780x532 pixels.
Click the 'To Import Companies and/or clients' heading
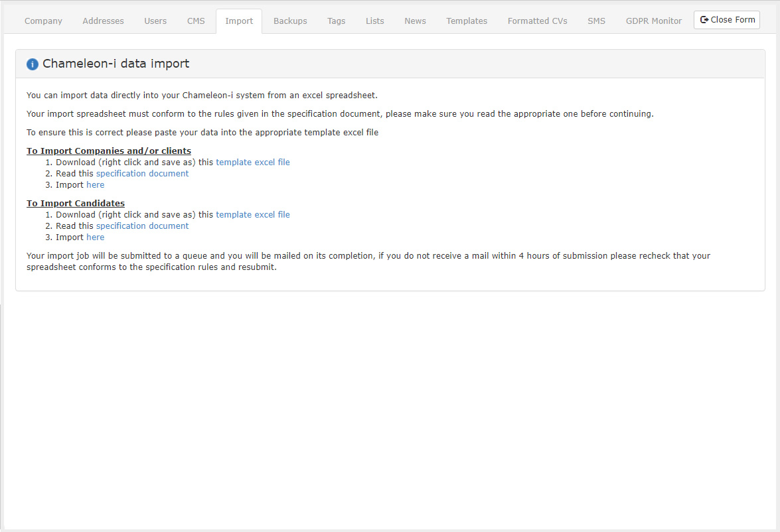109,151
